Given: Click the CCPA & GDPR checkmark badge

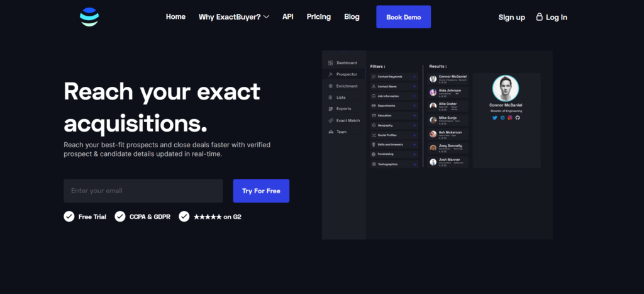Looking at the screenshot, I should (x=119, y=217).
